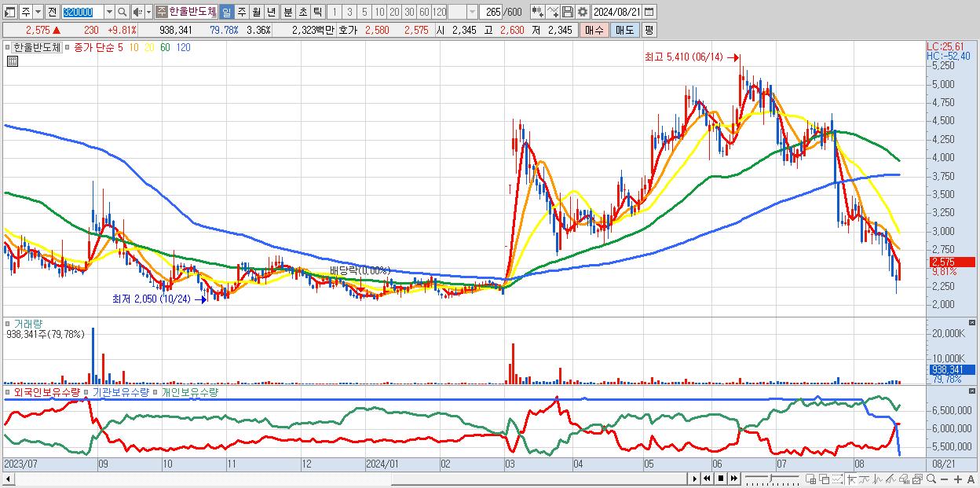Click the 2024/08/21 date field
This screenshot has width=980, height=488.
(x=617, y=12)
